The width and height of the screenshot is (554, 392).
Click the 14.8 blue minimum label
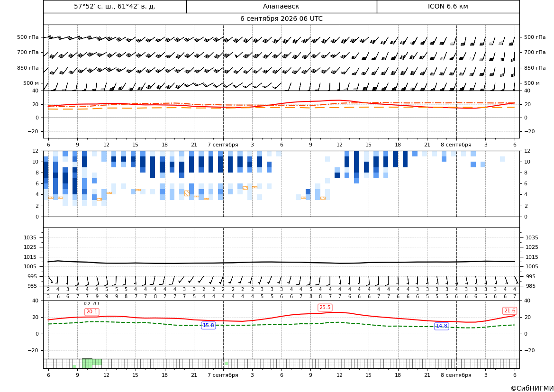[441, 326]
